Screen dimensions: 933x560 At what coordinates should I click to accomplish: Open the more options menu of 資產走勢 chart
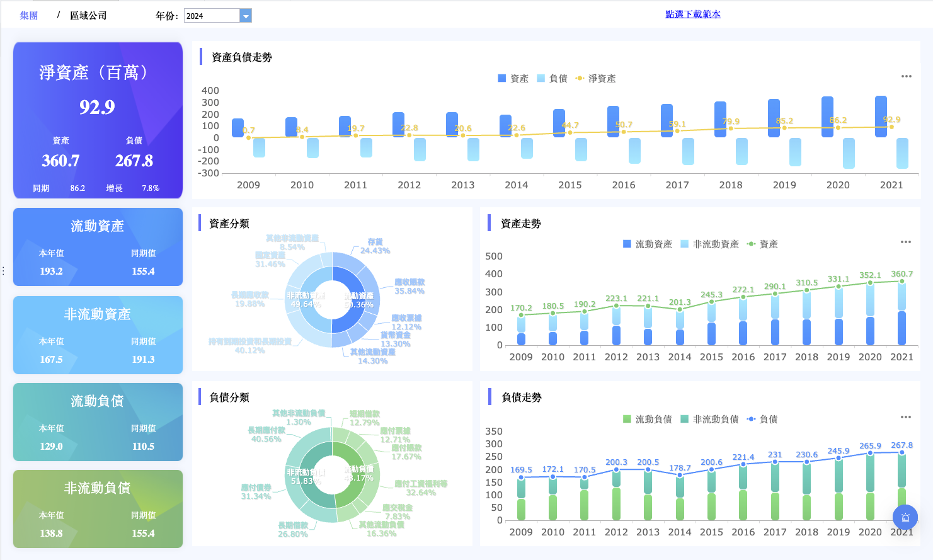906,242
